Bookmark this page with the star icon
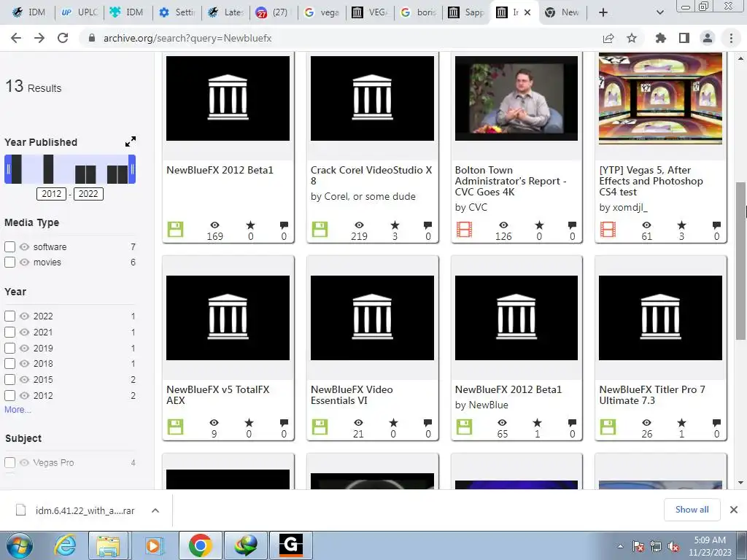 (631, 38)
